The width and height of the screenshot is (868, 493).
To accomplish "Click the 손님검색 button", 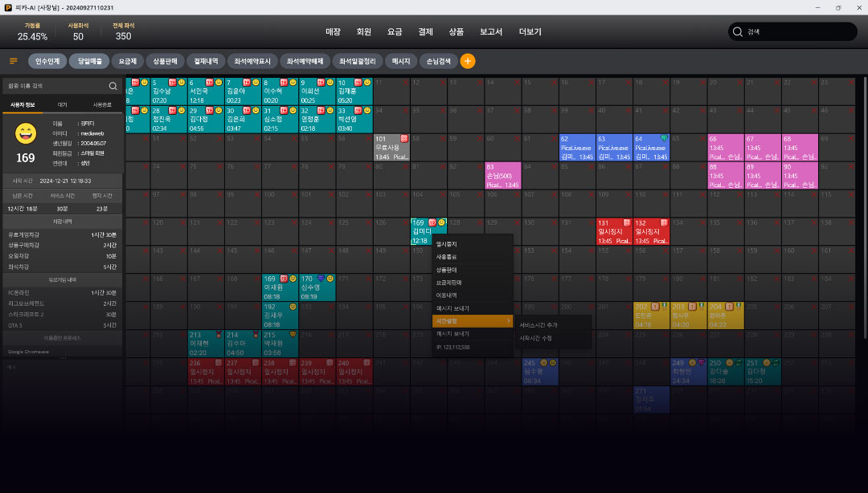I will [x=438, y=61].
